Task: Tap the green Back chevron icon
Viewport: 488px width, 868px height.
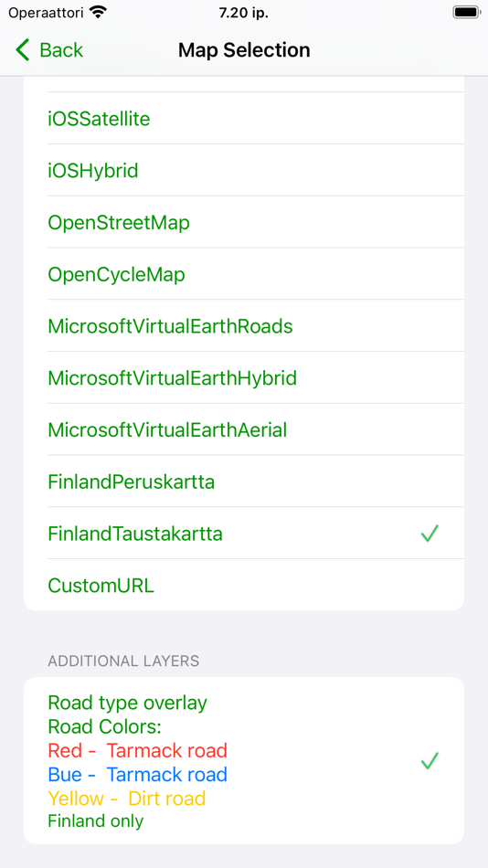Action: [22, 50]
